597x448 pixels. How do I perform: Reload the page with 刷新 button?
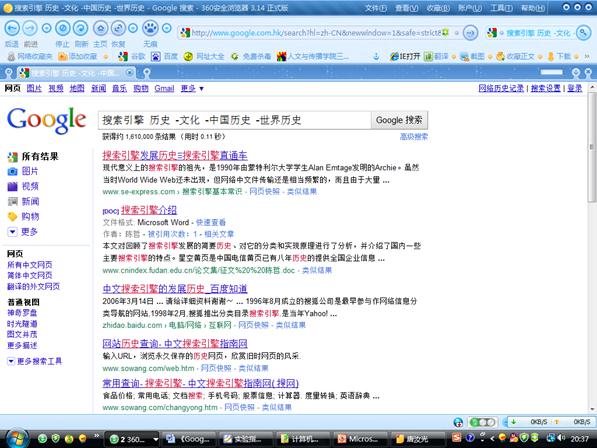[x=80, y=28]
